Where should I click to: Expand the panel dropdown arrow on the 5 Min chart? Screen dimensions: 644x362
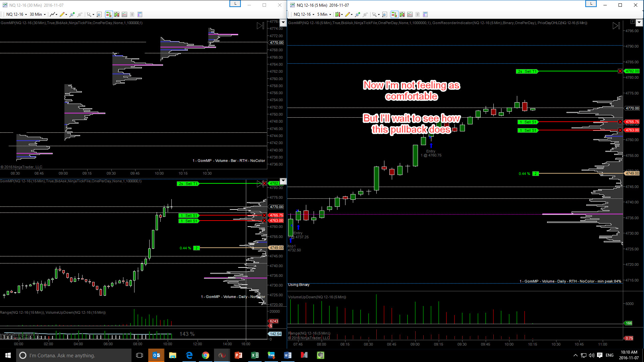(639, 22)
